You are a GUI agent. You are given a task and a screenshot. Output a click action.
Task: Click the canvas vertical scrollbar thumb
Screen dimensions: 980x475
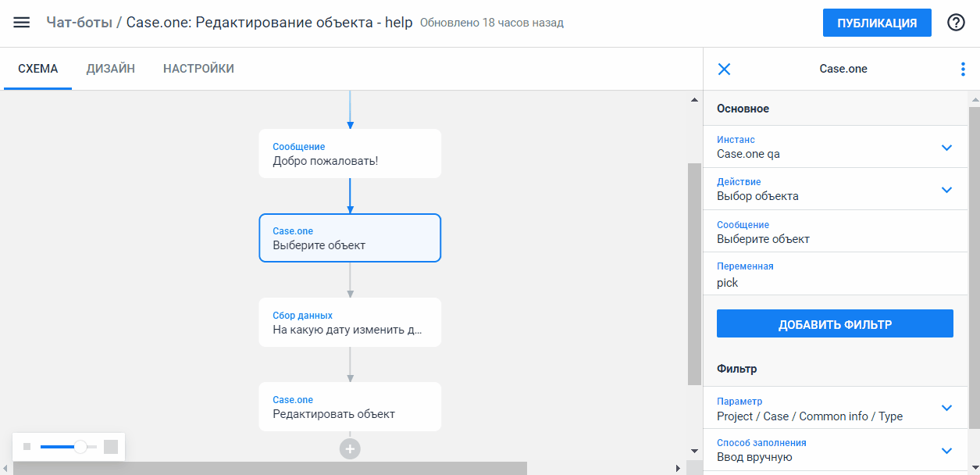[694, 273]
